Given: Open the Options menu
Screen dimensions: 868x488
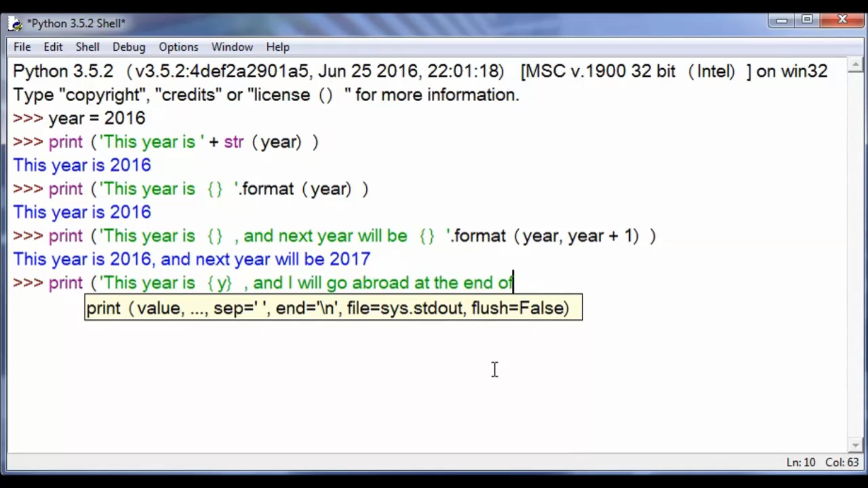Looking at the screenshot, I should coord(178,47).
